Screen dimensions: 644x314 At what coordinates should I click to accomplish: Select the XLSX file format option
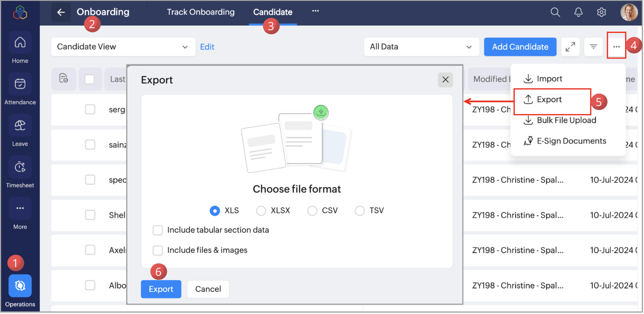(x=261, y=211)
